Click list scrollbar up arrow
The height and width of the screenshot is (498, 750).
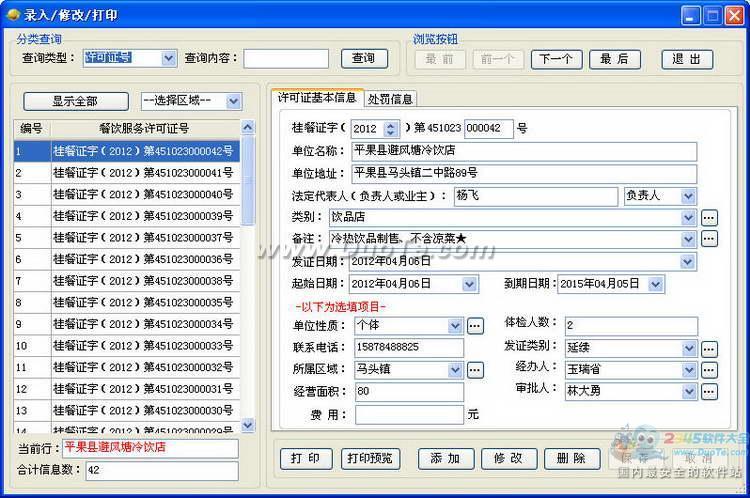[x=248, y=127]
